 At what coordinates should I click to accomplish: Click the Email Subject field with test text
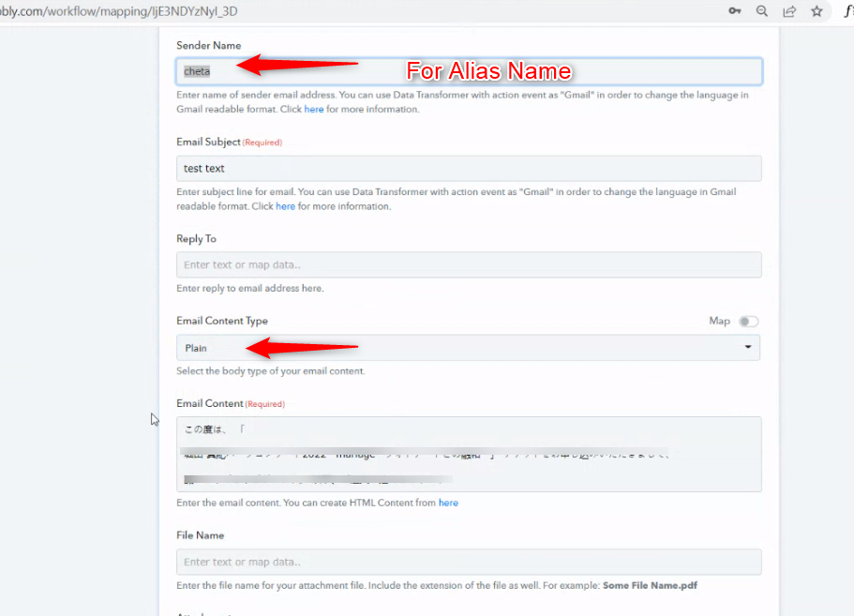469,169
